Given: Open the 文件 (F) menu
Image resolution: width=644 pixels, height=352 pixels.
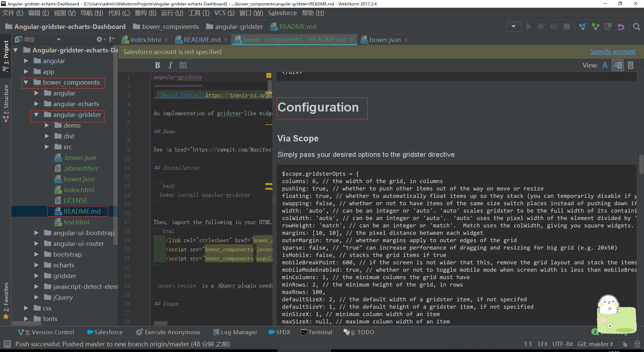Looking at the screenshot, I should [13, 13].
